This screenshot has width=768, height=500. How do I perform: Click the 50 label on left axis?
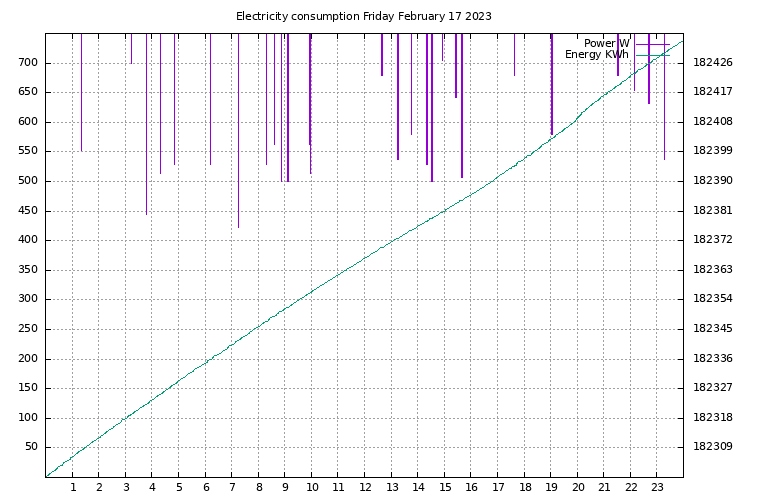pyautogui.click(x=30, y=447)
